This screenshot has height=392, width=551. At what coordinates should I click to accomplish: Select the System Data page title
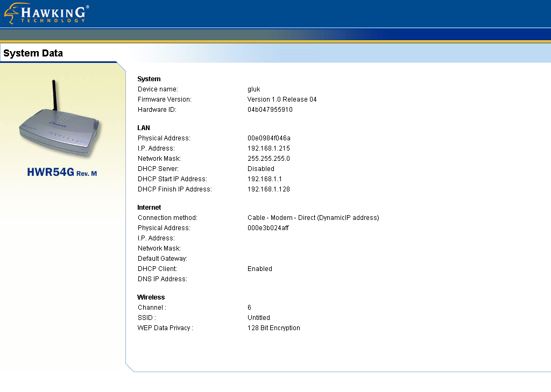click(x=33, y=53)
